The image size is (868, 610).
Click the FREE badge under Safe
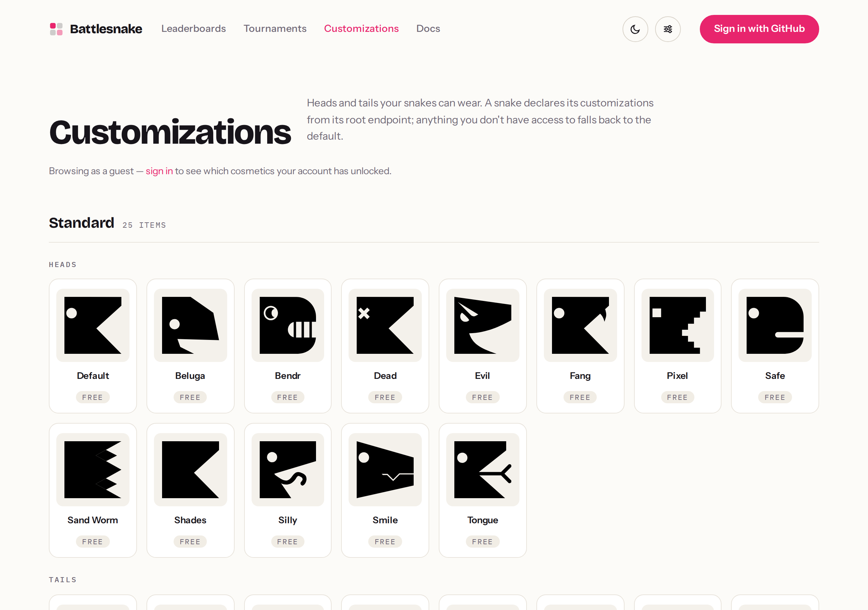(x=775, y=397)
